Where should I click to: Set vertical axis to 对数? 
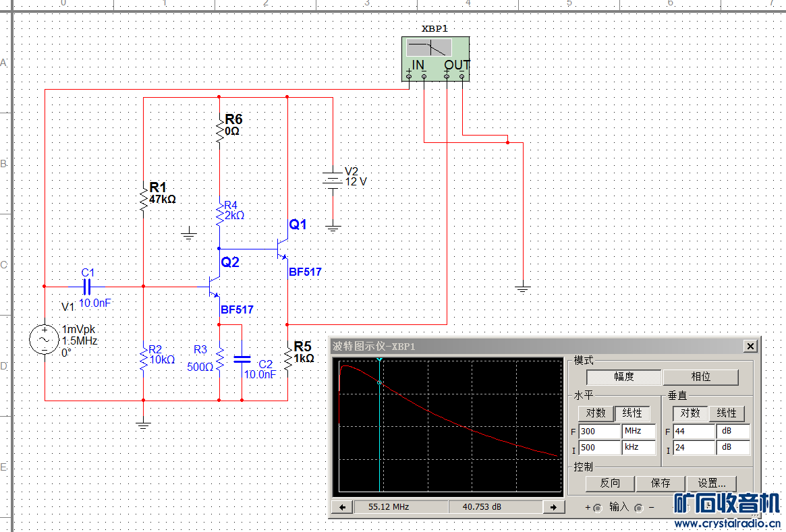pyautogui.click(x=690, y=413)
